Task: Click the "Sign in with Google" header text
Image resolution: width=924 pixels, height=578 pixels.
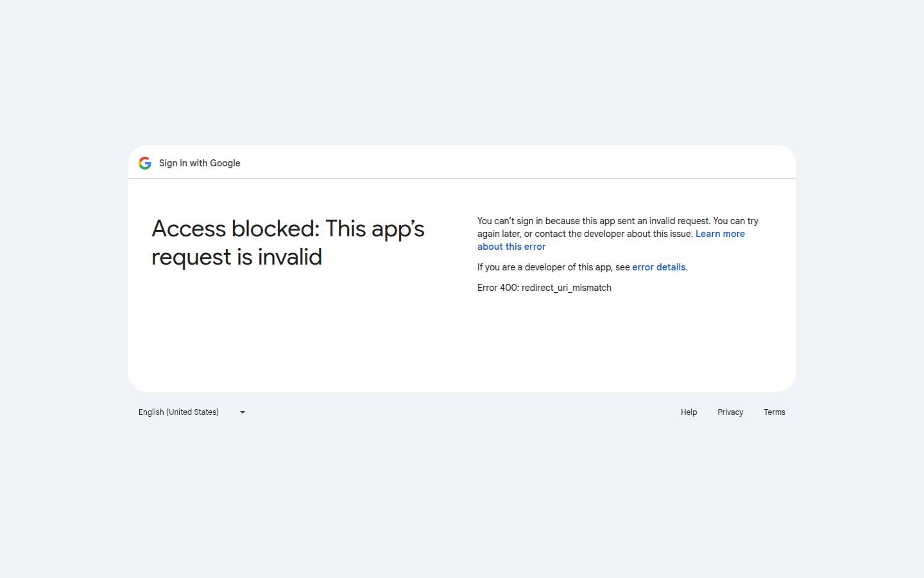Action: coord(200,163)
